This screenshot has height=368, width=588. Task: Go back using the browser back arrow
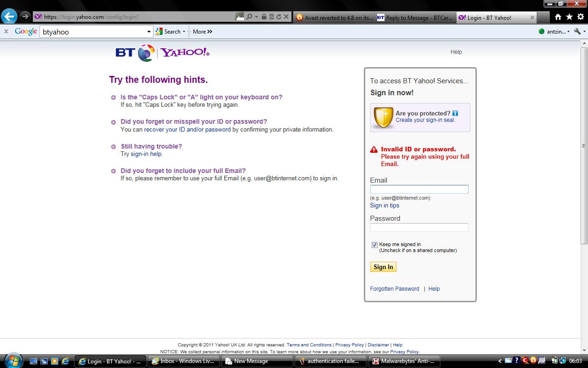[x=9, y=17]
